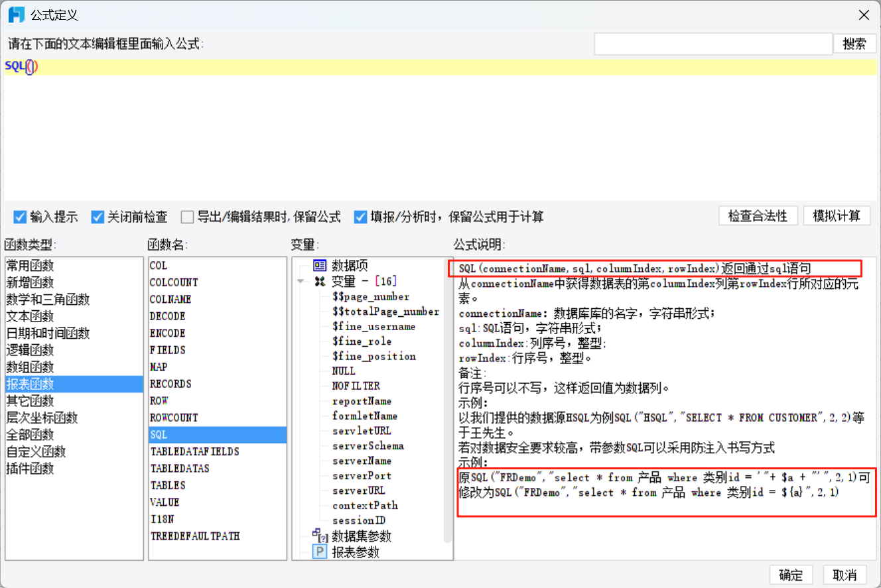This screenshot has width=881, height=588.
Task: Select I18N function
Action: coord(218,520)
